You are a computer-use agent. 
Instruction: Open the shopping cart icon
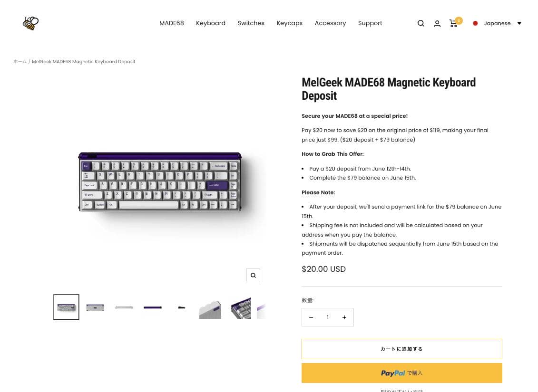pos(454,23)
